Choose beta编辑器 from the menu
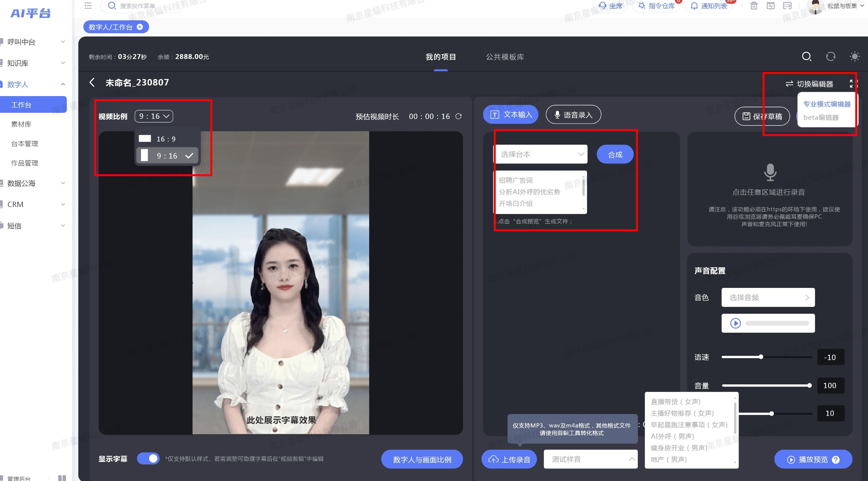This screenshot has height=481, width=868. pos(821,117)
